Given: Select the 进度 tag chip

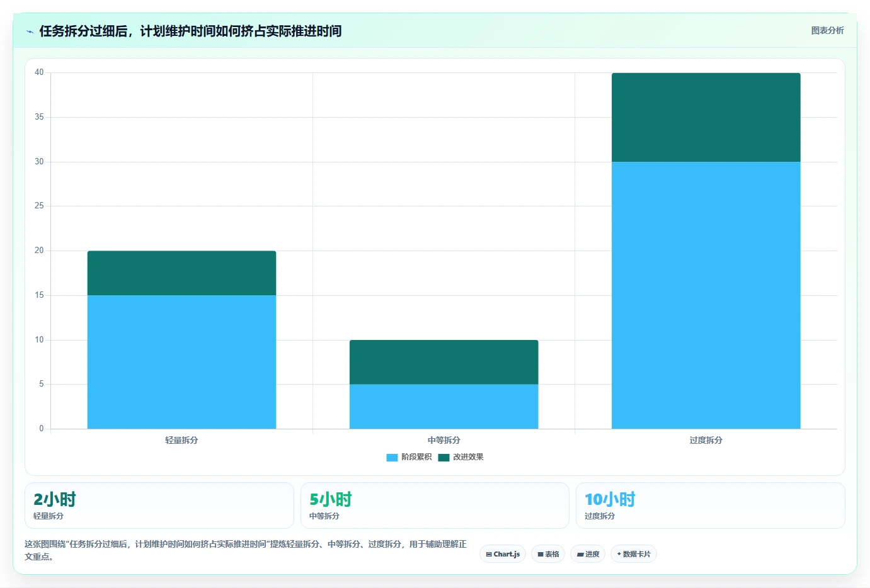Looking at the screenshot, I should [588, 554].
